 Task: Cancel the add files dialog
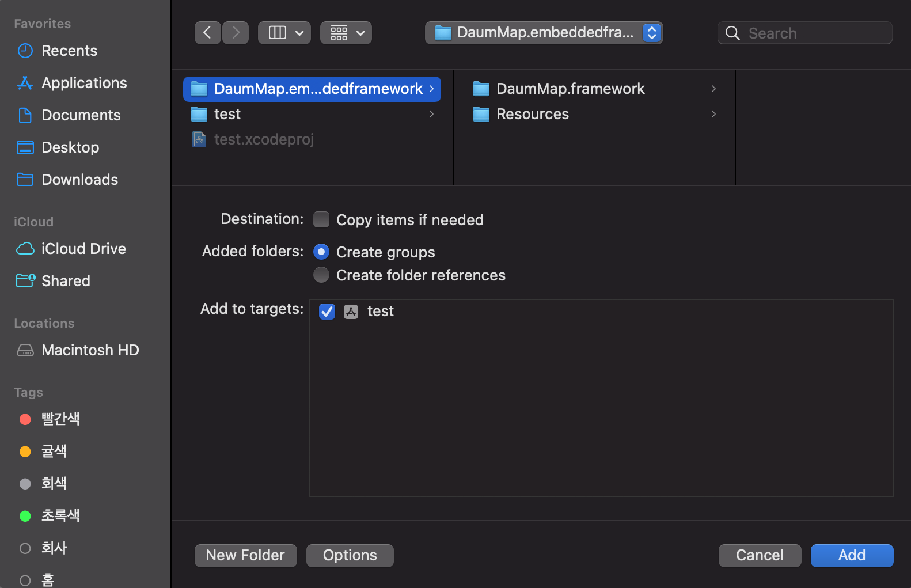(760, 556)
